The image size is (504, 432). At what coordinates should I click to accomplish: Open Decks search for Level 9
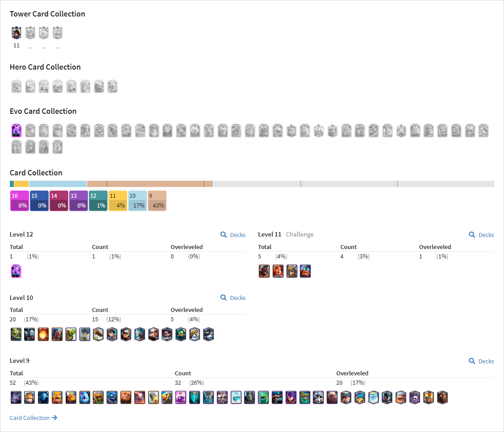click(481, 361)
